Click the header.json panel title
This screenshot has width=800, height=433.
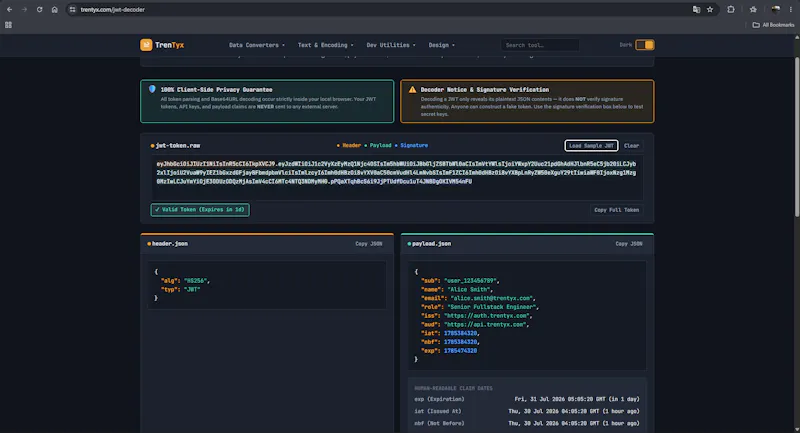(x=169, y=244)
